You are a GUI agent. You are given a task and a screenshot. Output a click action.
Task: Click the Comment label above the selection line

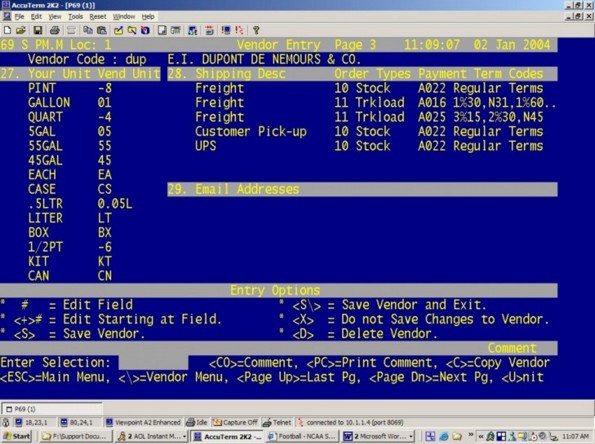coord(512,348)
